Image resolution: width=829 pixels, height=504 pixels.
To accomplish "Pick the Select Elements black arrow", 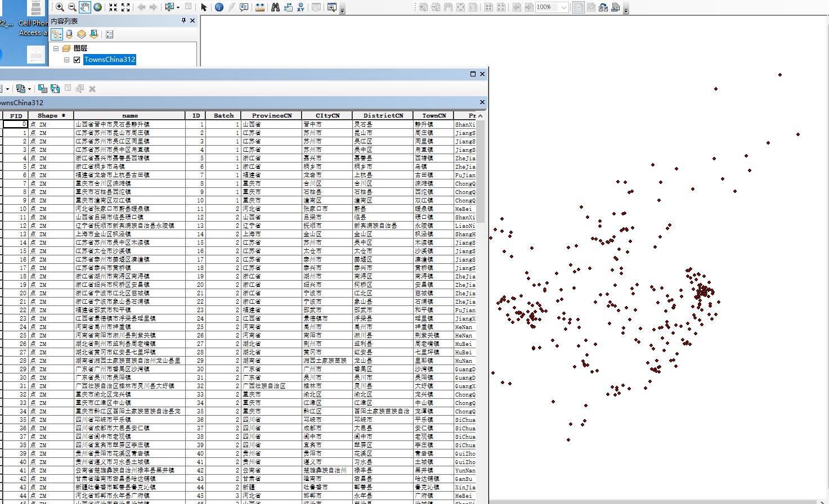I will pos(204,7).
